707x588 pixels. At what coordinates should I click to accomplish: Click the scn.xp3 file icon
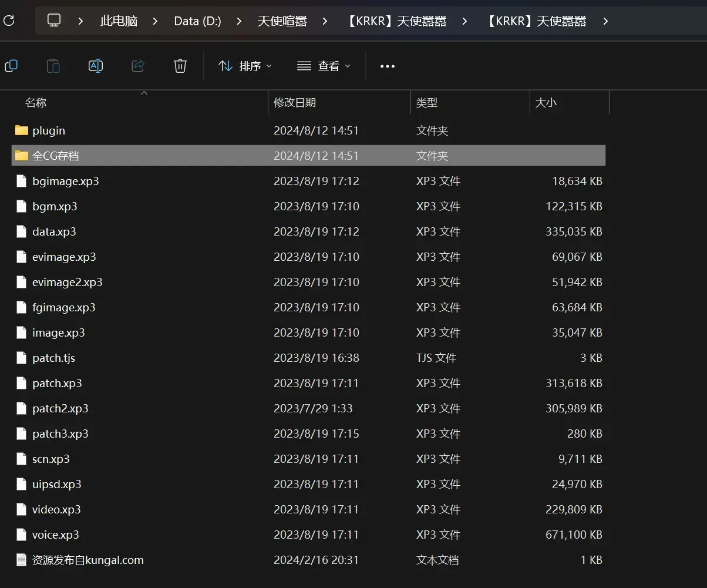(x=22, y=459)
